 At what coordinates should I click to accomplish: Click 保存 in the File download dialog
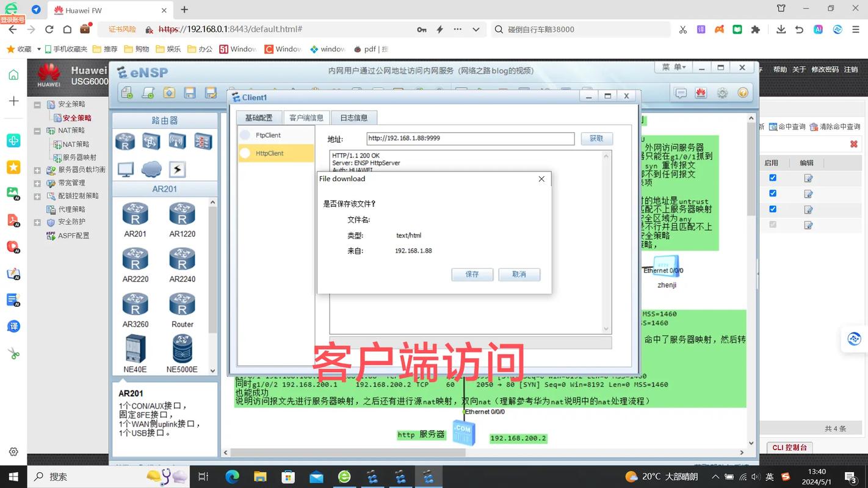[472, 274]
